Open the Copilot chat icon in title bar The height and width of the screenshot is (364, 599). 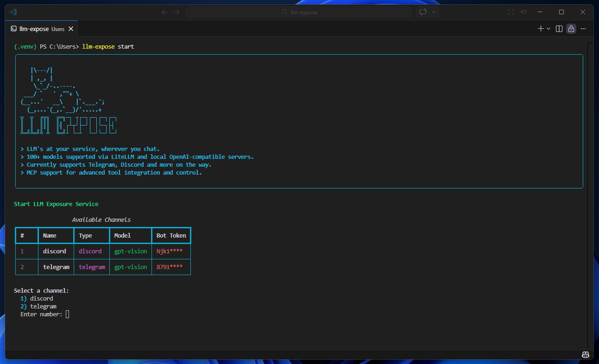[423, 12]
